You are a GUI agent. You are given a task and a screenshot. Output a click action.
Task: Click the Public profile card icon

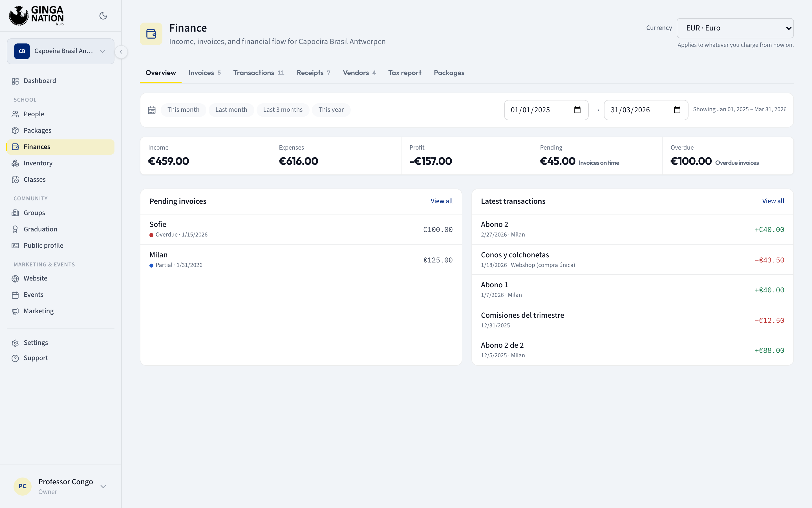pos(15,246)
